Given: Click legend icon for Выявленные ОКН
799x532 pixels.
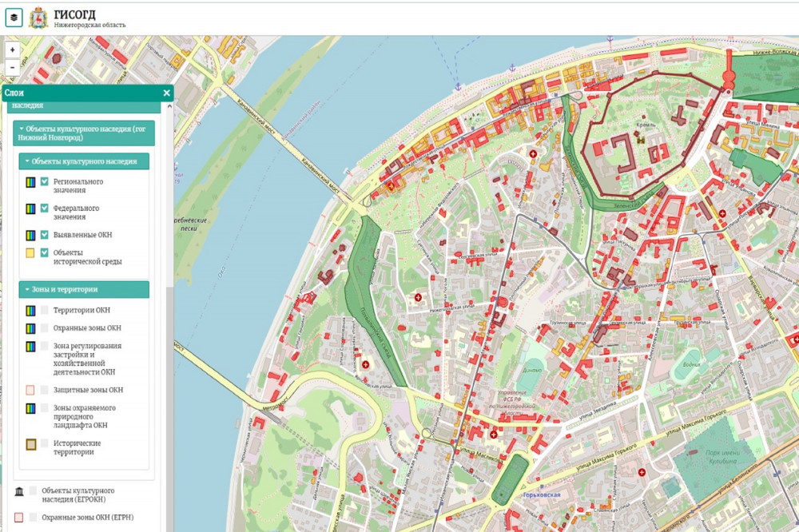Looking at the screenshot, I should click(x=30, y=235).
